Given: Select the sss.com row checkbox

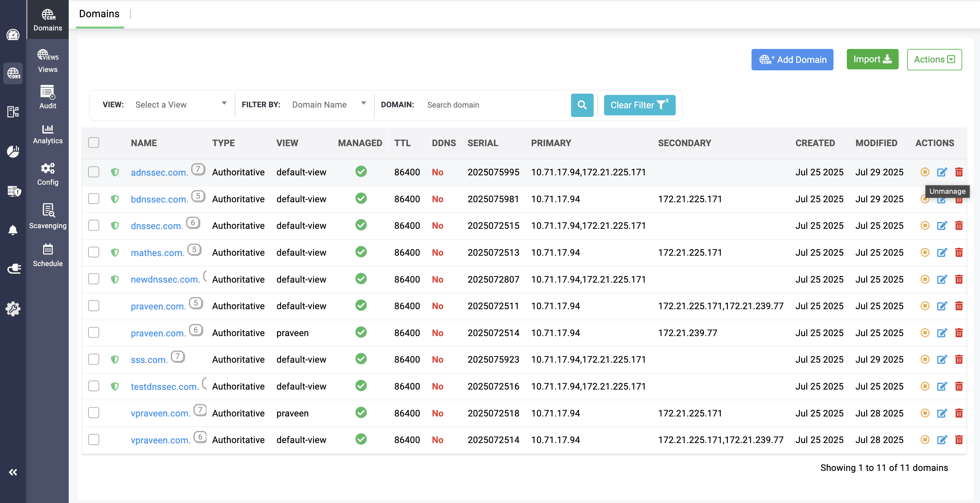Looking at the screenshot, I should click(x=94, y=359).
